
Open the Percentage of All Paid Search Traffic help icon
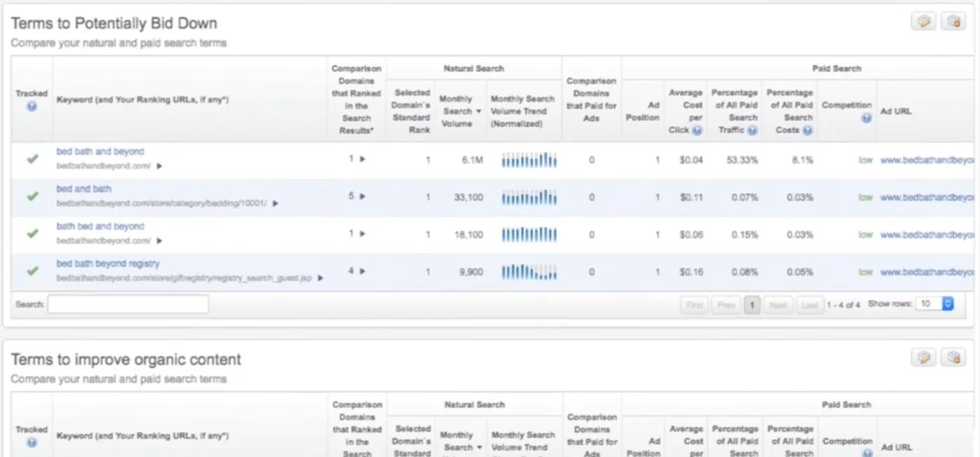coord(752,130)
